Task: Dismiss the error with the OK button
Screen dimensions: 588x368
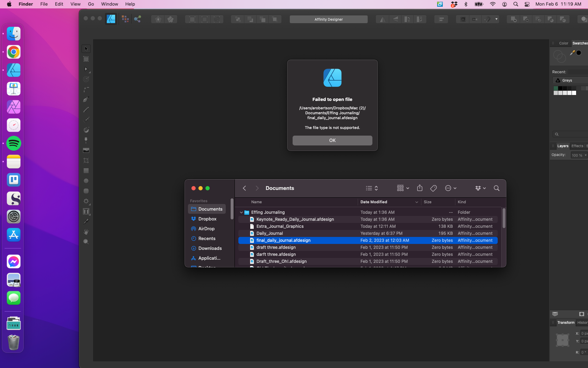Action: [332, 140]
